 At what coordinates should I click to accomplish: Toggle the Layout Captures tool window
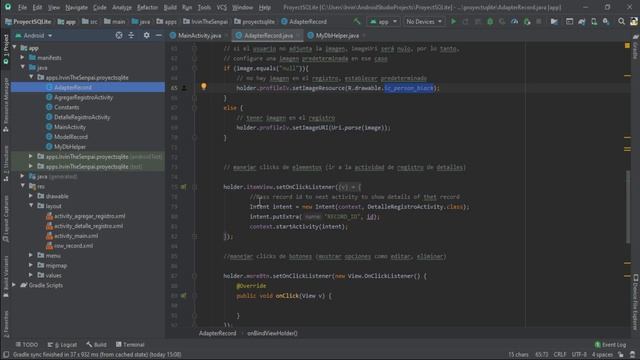pyautogui.click(x=6, y=218)
